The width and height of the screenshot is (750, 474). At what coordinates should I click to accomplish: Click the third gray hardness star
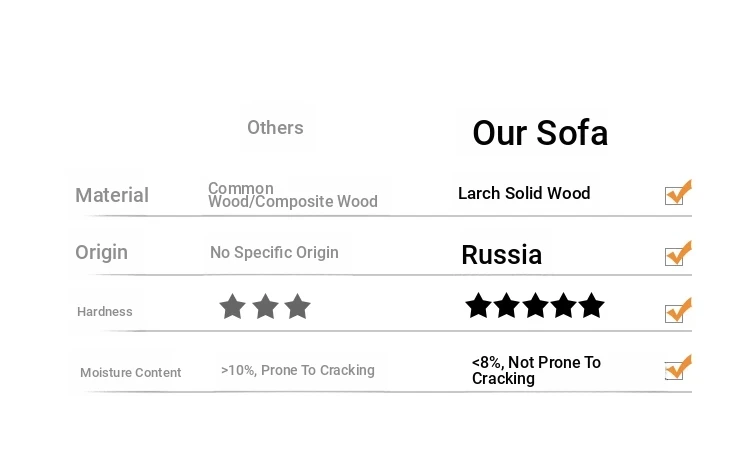pyautogui.click(x=297, y=307)
